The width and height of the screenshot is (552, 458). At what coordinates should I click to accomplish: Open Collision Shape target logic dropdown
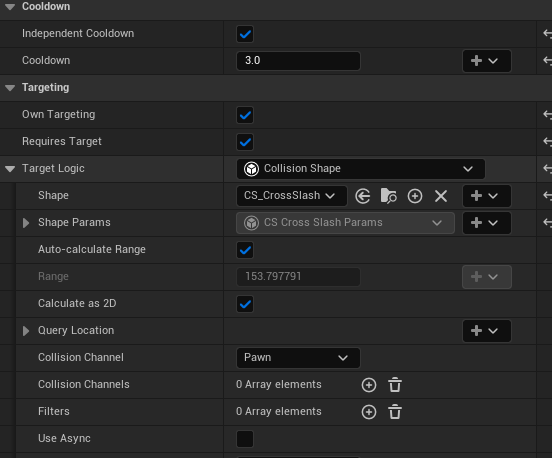click(x=361, y=169)
